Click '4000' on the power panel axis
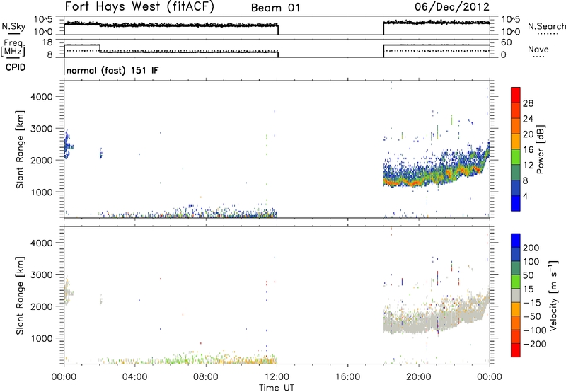 point(42,97)
